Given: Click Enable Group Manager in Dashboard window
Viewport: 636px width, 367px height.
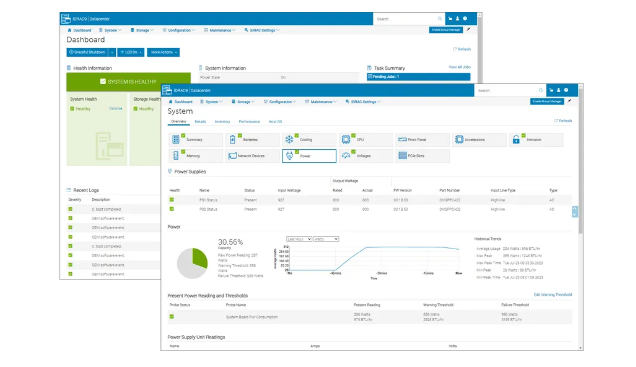Looking at the screenshot, I should tap(446, 30).
